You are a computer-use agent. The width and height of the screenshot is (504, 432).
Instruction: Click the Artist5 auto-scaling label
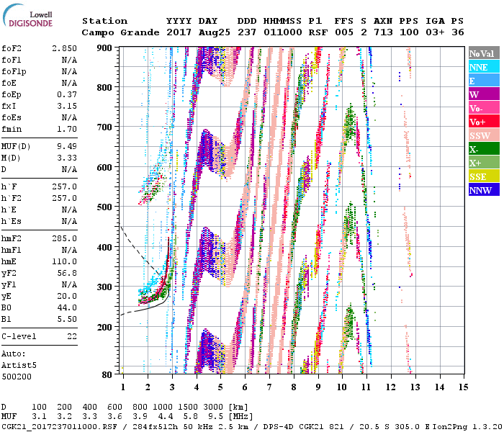[x=18, y=365]
